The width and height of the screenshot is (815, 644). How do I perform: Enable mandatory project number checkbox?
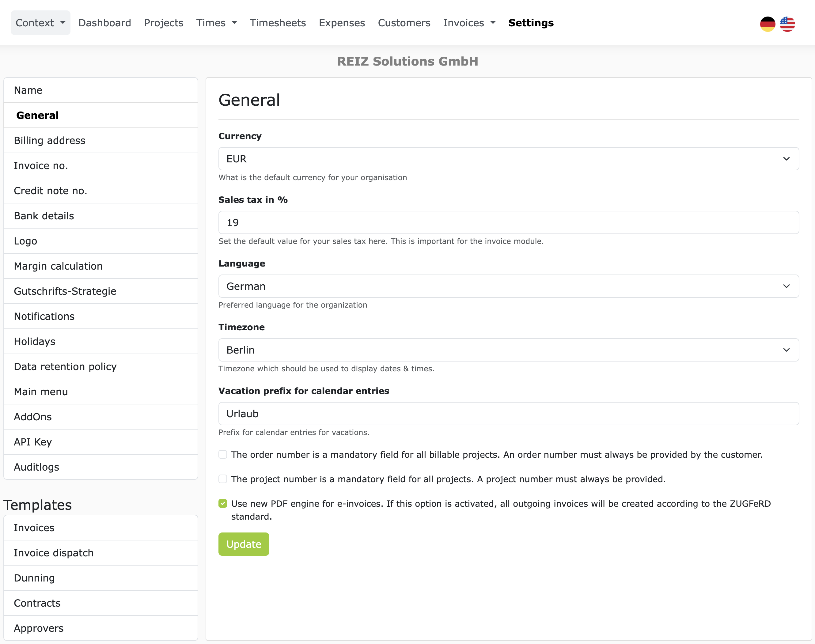(223, 479)
